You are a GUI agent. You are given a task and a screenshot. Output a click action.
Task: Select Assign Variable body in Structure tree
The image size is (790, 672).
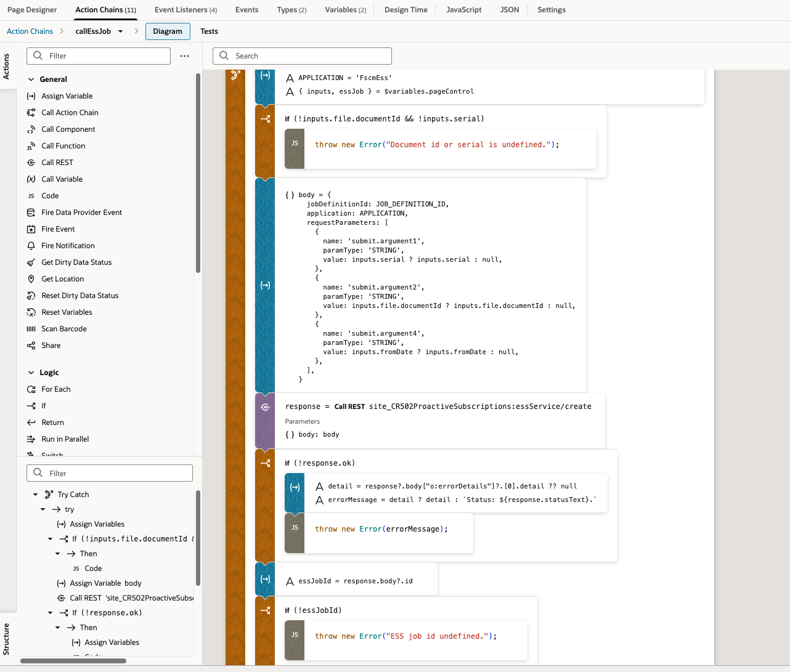(105, 583)
